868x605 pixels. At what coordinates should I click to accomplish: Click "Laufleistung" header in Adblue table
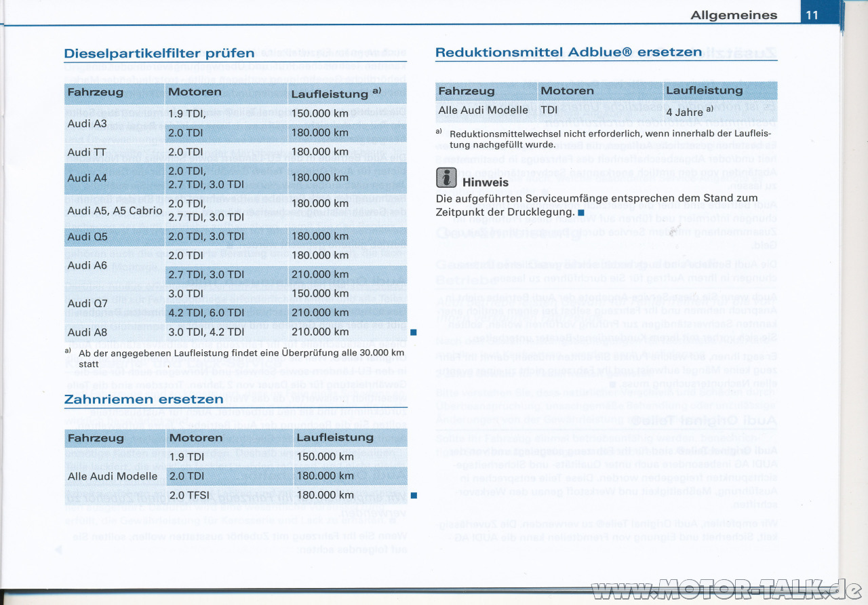point(705,90)
